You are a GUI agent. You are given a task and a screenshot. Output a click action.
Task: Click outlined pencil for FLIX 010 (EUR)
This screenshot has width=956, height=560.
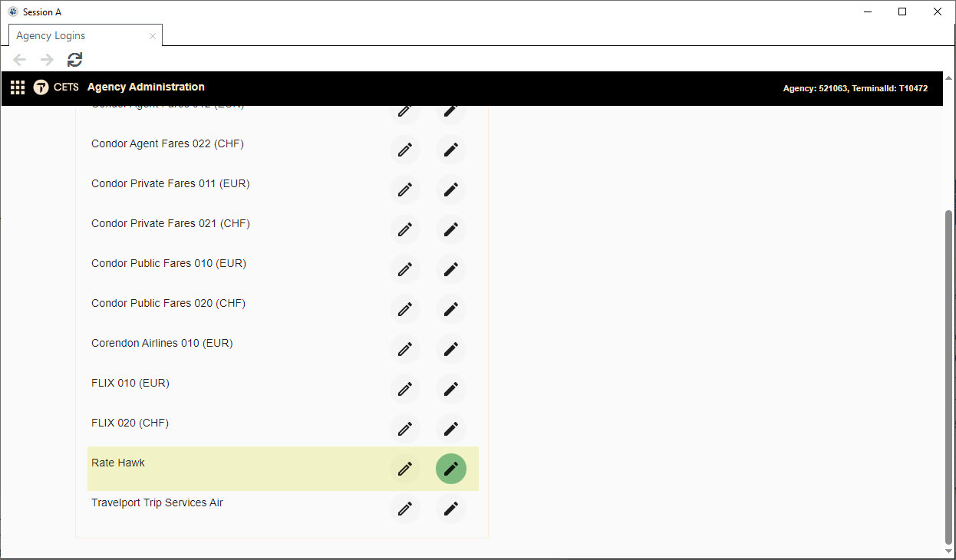pos(405,389)
